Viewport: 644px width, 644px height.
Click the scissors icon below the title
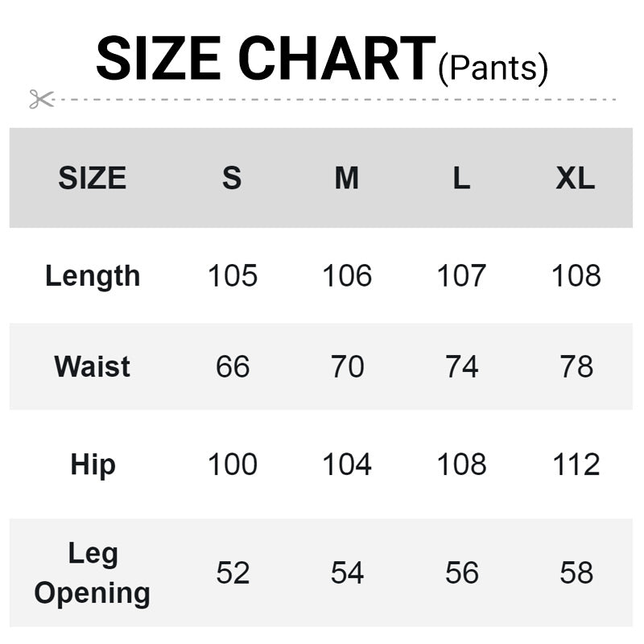click(x=41, y=99)
